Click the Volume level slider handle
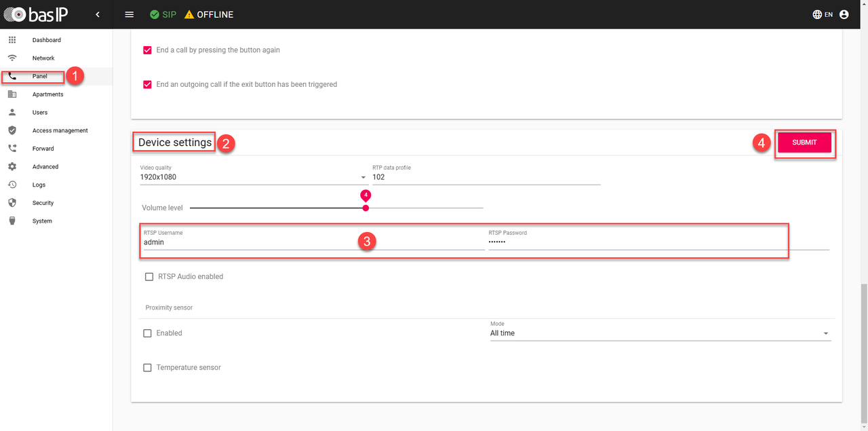The height and width of the screenshot is (431, 868). [366, 208]
